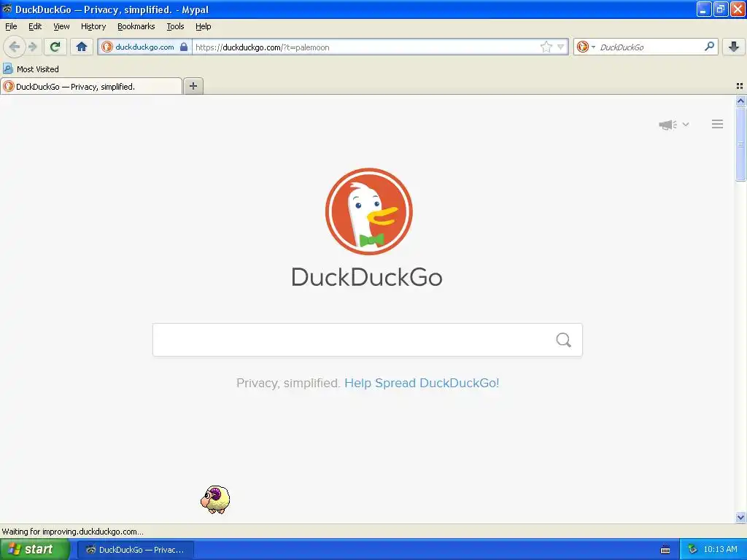
Task: Open the Edit menu
Action: 35,26
